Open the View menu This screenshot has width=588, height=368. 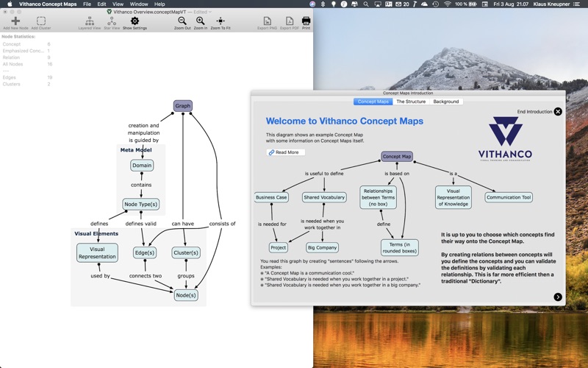click(118, 4)
